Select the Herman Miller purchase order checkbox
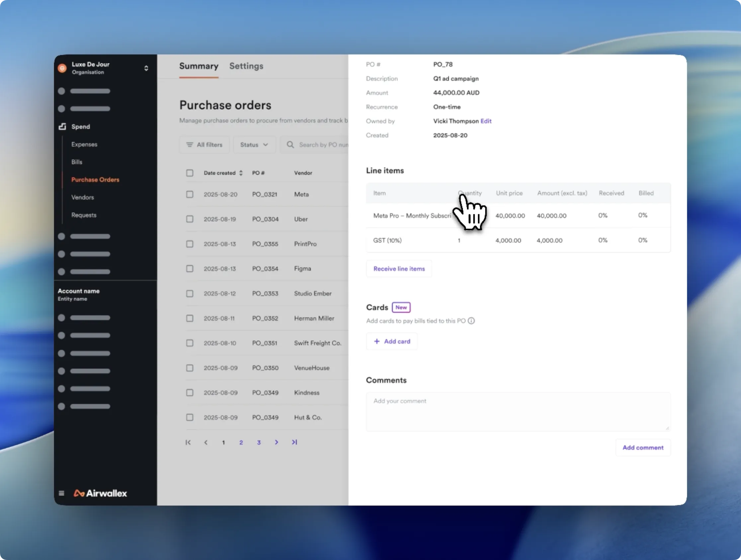The width and height of the screenshot is (741, 560). (x=190, y=318)
